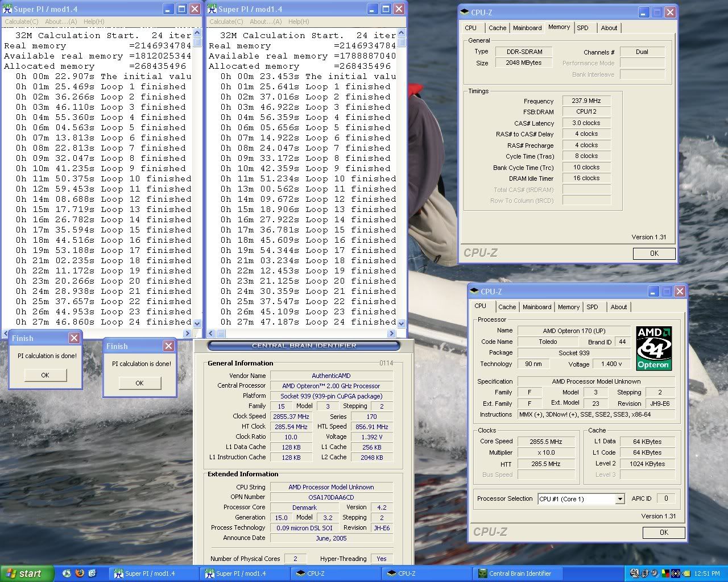Click OK in the lower CPU-Z CPU window
Viewport: 728px width, 582px height.
pos(664,533)
